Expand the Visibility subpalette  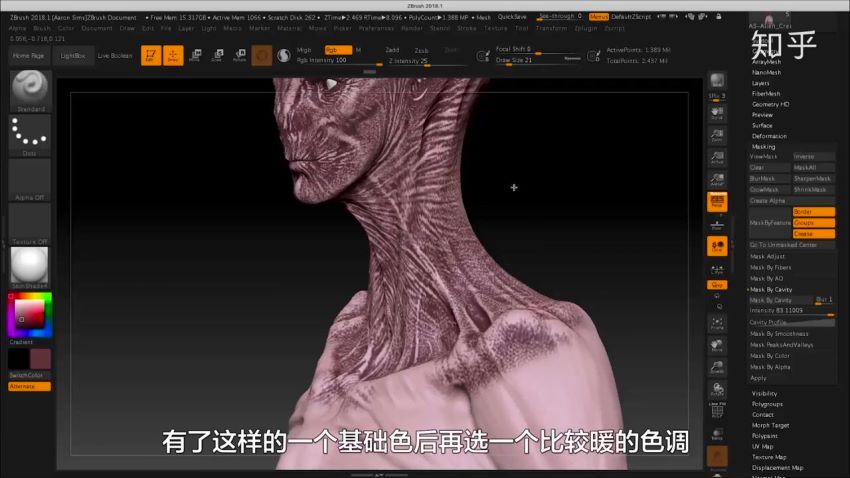pos(764,393)
